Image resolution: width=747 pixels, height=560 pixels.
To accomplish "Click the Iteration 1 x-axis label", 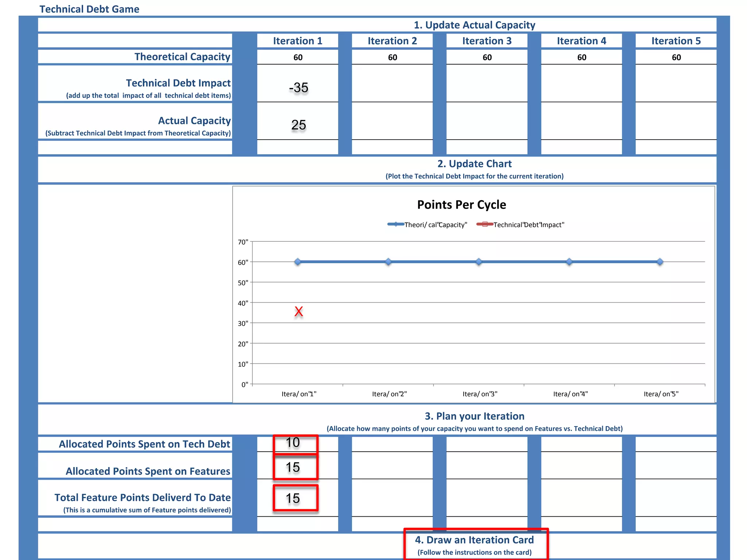I will (x=299, y=394).
